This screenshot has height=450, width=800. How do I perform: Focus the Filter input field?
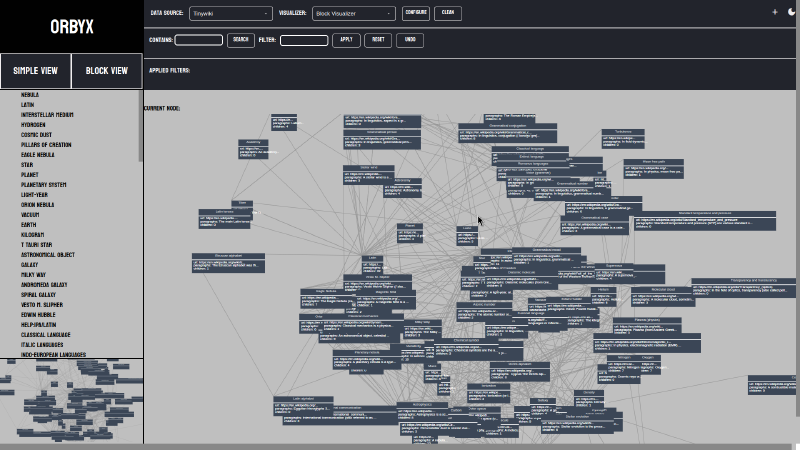pos(304,40)
